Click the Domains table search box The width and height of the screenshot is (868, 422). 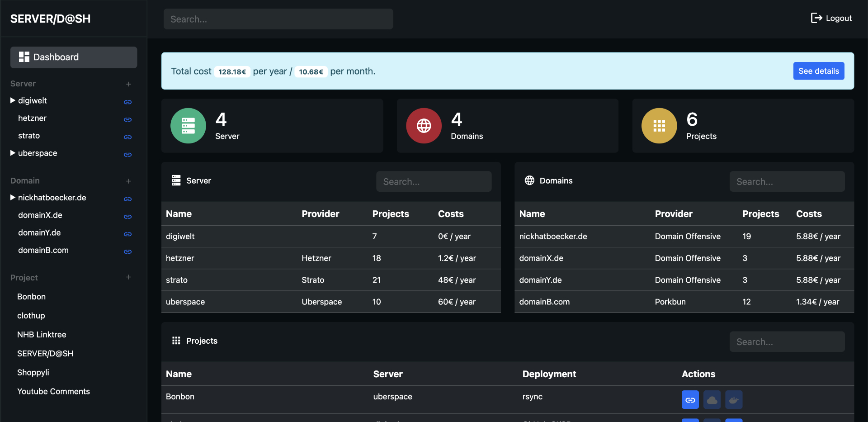click(x=787, y=182)
